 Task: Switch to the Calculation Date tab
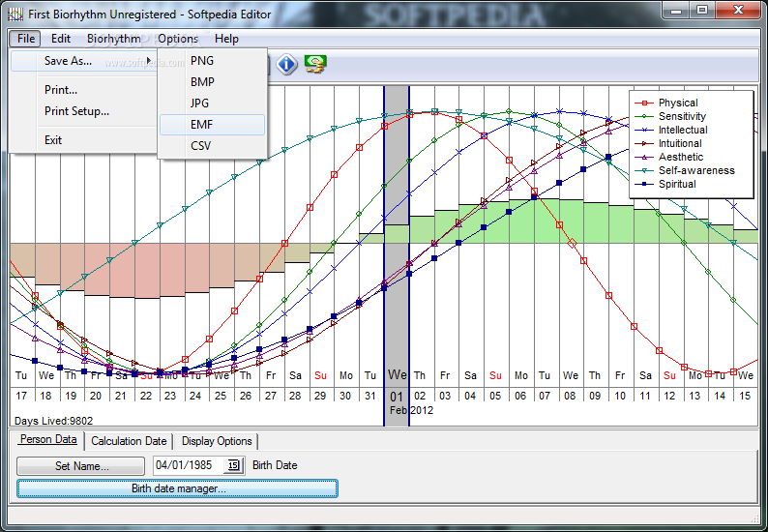point(129,441)
